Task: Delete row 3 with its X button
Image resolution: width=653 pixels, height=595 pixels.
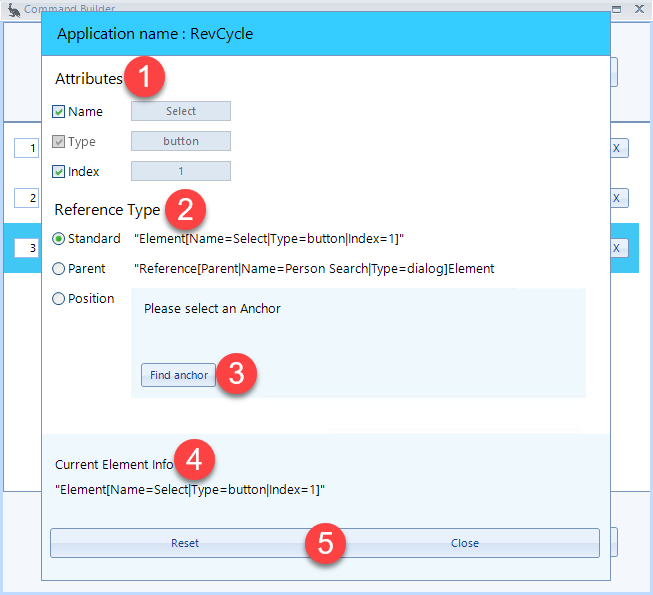Action: [x=620, y=248]
